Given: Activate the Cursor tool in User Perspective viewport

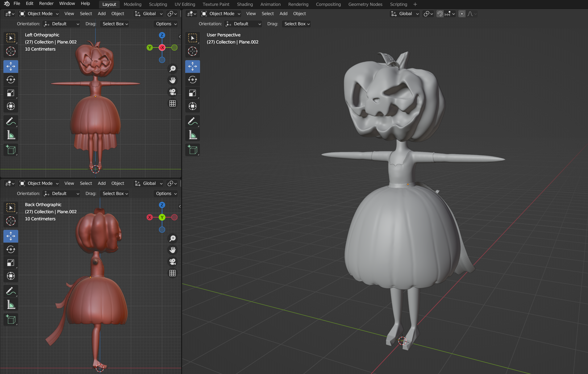Looking at the screenshot, I should click(193, 51).
